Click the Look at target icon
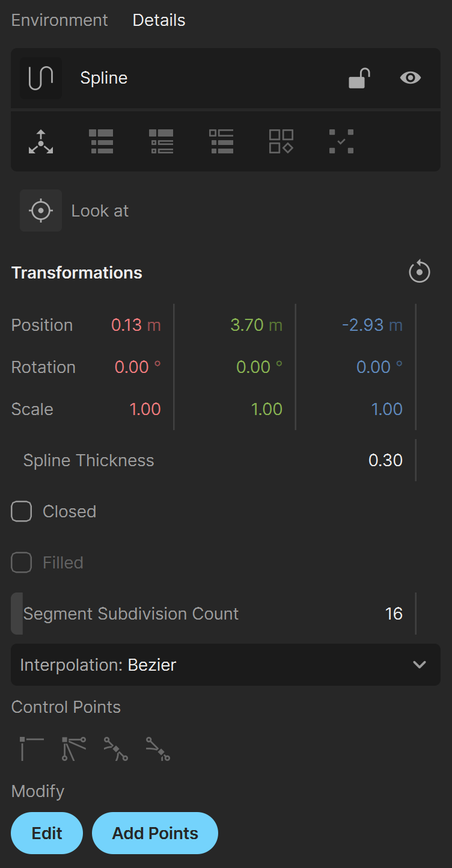 point(41,211)
